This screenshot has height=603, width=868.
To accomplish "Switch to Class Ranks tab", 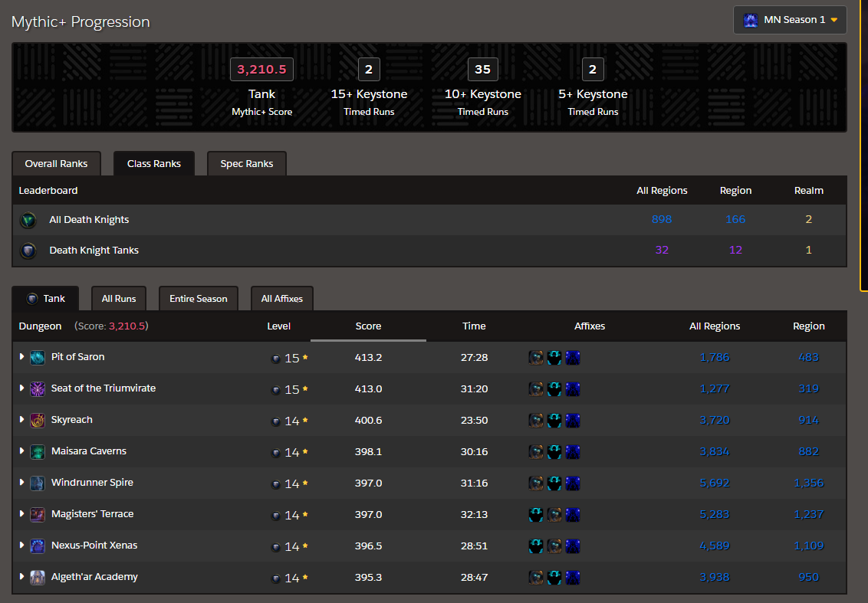I will pyautogui.click(x=154, y=164).
